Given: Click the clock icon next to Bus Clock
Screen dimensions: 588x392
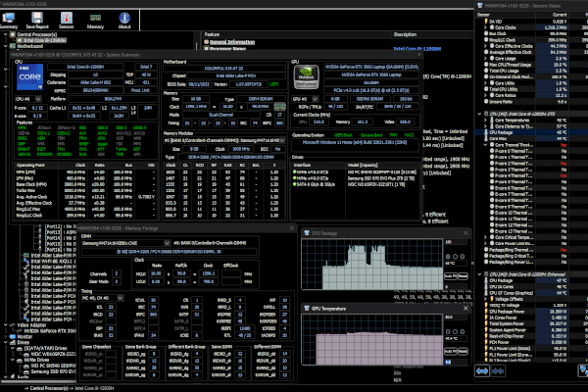Looking at the screenshot, I should [x=486, y=33].
